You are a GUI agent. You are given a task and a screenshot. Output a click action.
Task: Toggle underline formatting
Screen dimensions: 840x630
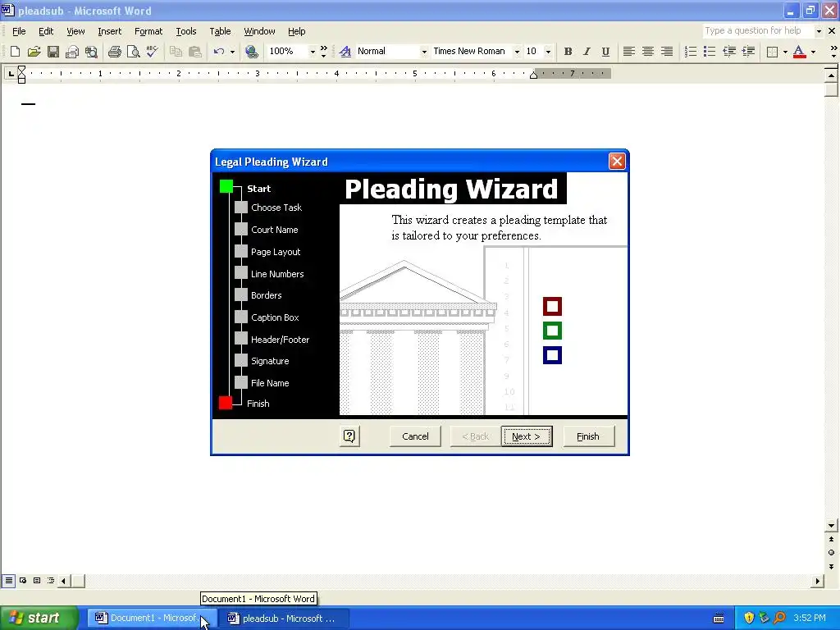605,52
